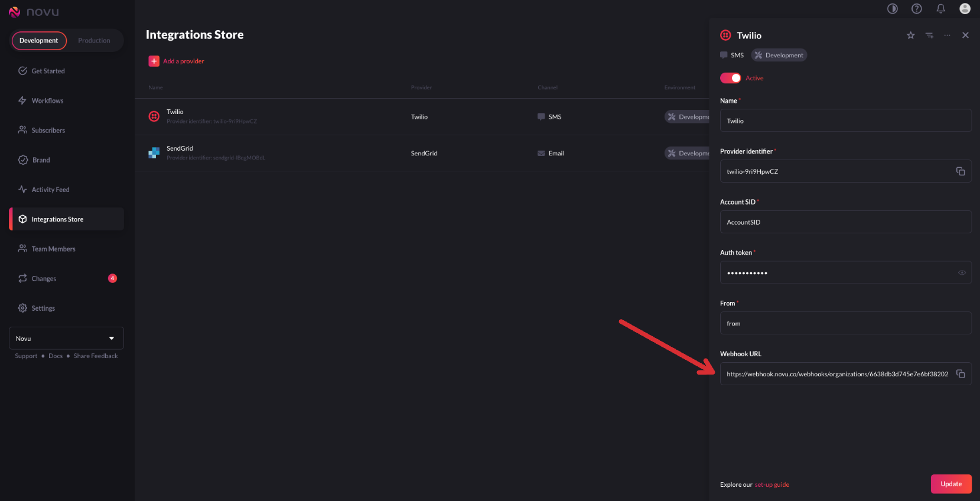Click the star icon in Twilio panel
Viewport: 980px width, 501px height.
(911, 35)
